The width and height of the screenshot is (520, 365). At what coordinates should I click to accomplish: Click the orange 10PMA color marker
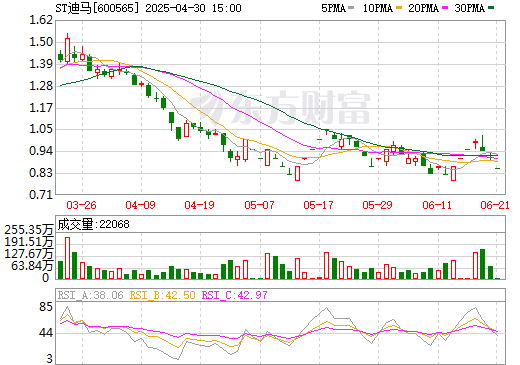[x=398, y=8]
